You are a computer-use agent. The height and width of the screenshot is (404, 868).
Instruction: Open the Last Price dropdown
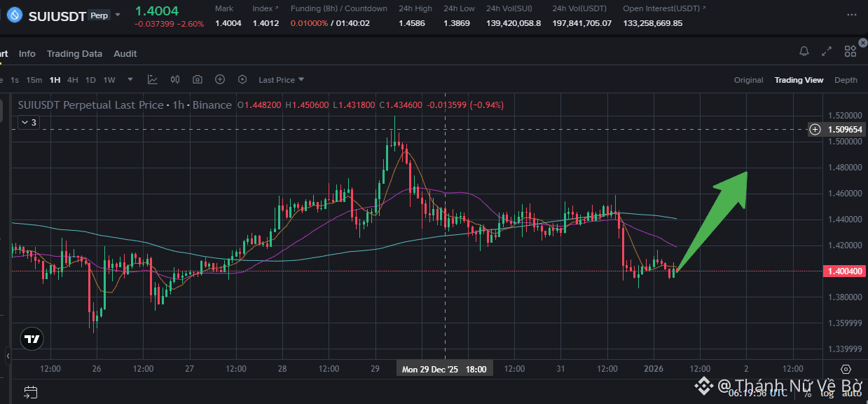point(282,80)
